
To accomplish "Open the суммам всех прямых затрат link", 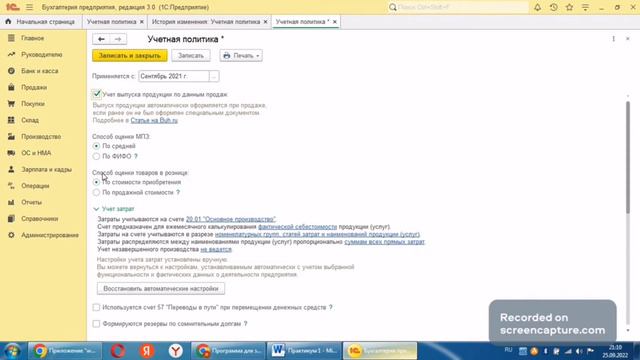I will tap(384, 242).
